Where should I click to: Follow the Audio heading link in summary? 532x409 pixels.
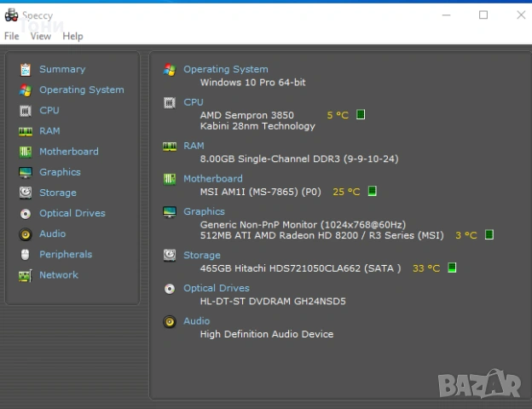pos(197,321)
